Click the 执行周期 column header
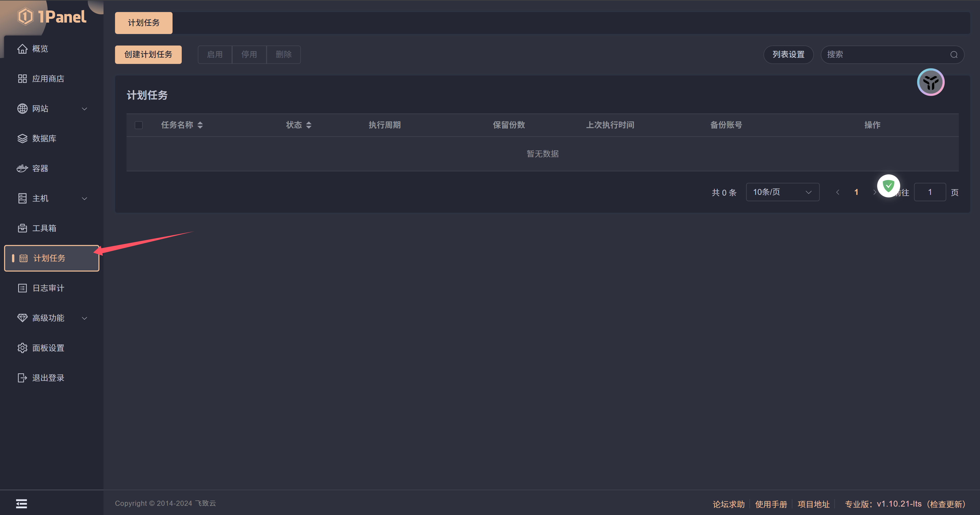The width and height of the screenshot is (980, 515). point(384,125)
